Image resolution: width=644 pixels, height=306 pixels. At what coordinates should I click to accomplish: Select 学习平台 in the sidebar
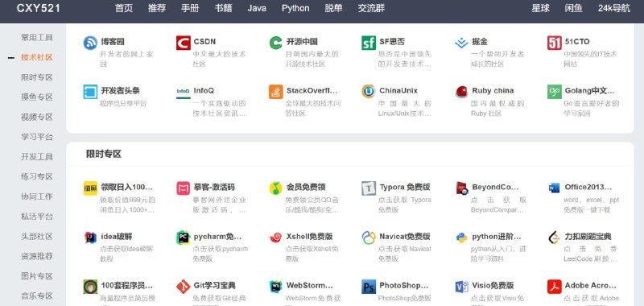37,137
